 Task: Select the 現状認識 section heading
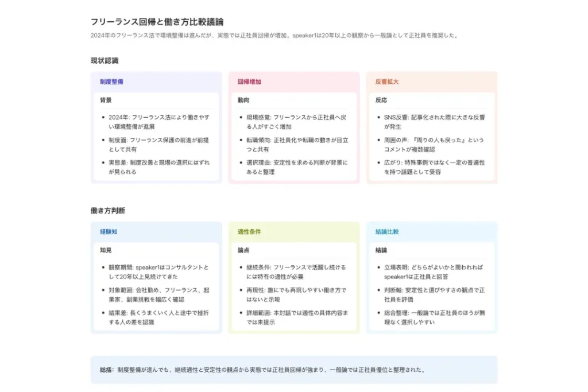(x=105, y=61)
